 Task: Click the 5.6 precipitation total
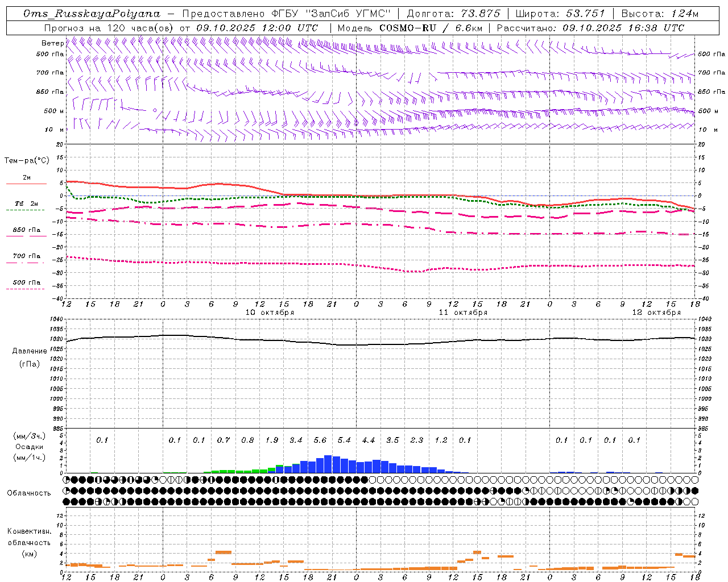(x=320, y=440)
